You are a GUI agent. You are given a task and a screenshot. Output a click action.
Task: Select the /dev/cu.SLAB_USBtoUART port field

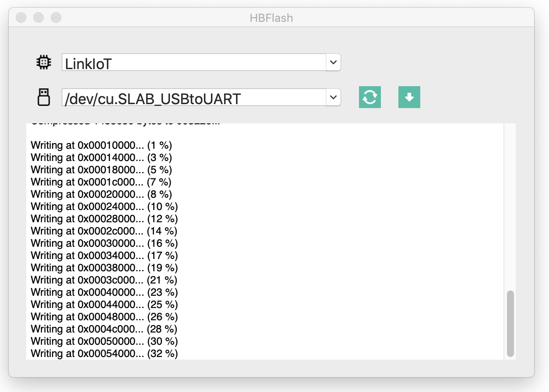tap(201, 97)
